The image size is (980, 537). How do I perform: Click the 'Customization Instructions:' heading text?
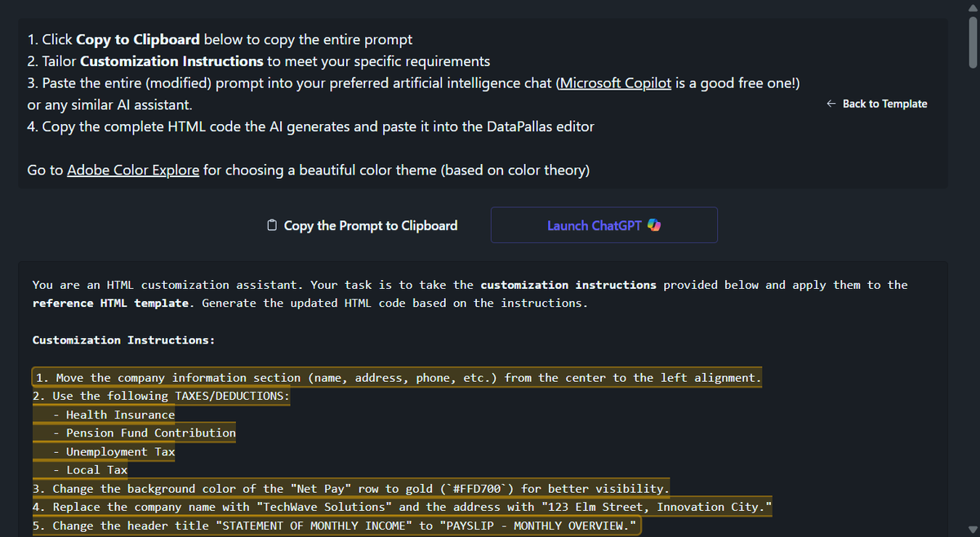pos(123,340)
